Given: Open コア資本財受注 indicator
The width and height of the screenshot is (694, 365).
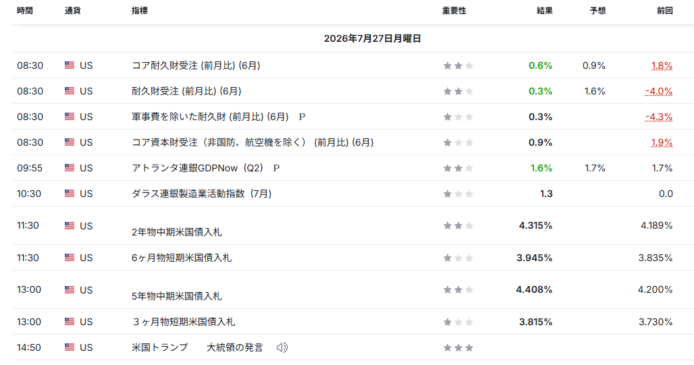Looking at the screenshot, I should point(253,142).
